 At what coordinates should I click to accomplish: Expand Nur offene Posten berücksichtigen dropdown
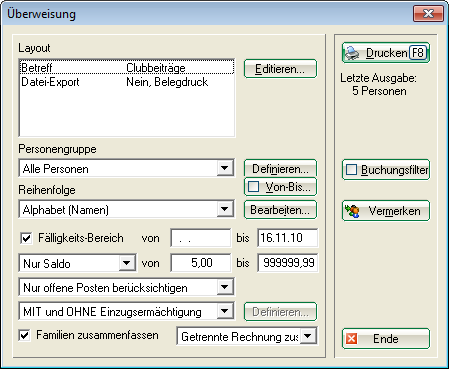point(225,287)
